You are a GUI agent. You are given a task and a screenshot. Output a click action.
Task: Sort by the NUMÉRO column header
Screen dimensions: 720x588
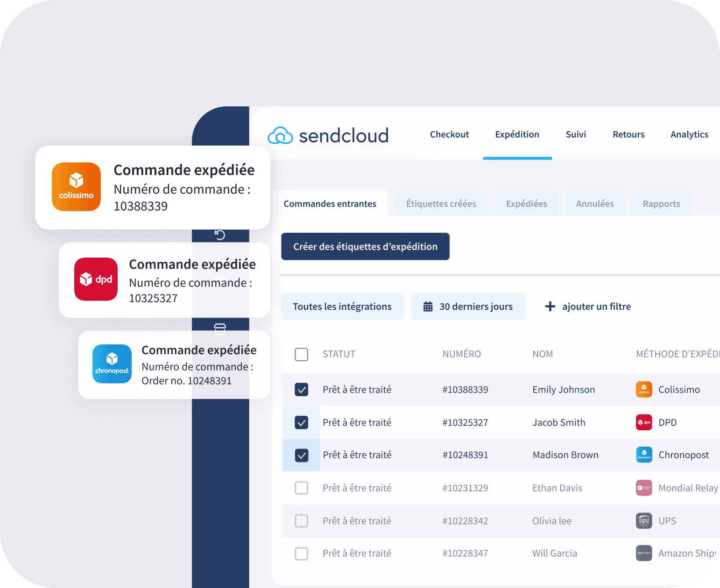pos(462,354)
